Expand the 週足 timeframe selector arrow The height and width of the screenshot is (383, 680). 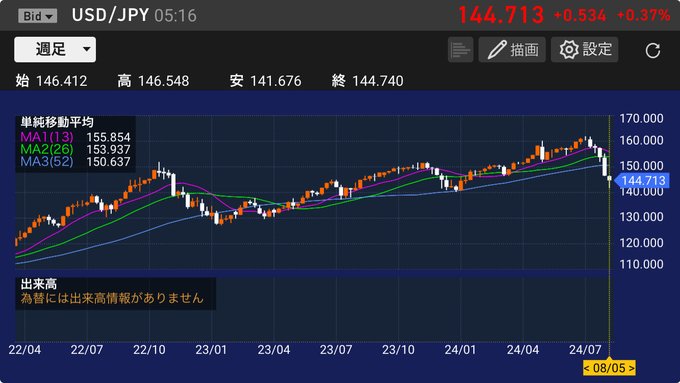click(87, 49)
